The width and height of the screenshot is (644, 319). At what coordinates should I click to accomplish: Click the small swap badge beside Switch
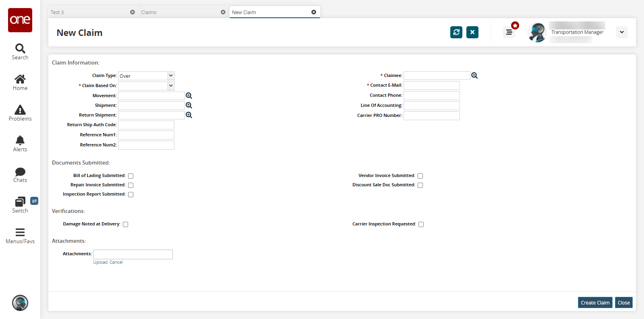point(34,201)
